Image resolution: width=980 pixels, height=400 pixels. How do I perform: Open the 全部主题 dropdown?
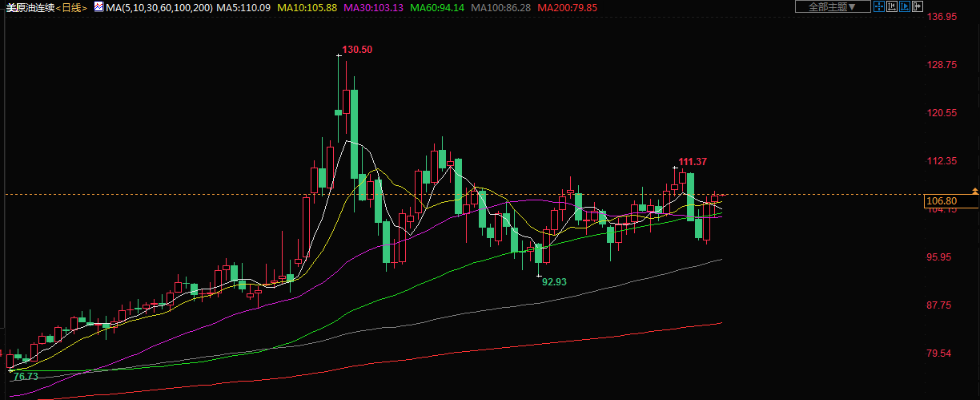coord(832,6)
